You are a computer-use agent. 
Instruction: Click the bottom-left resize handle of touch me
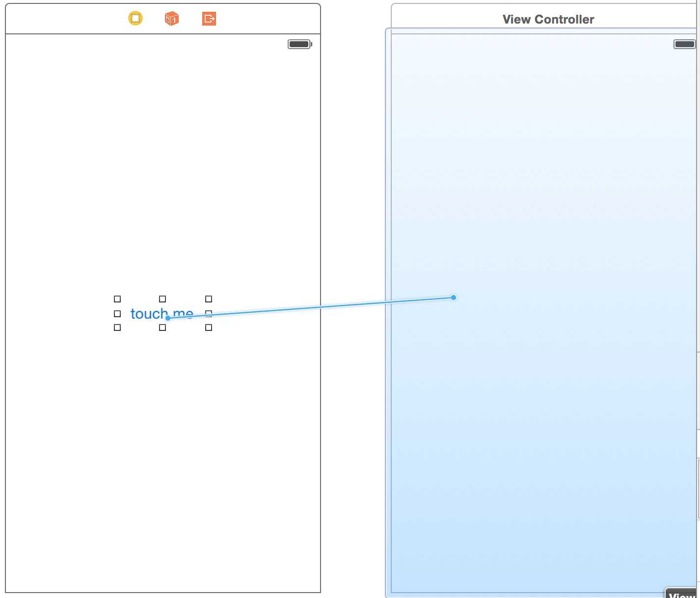click(x=117, y=327)
